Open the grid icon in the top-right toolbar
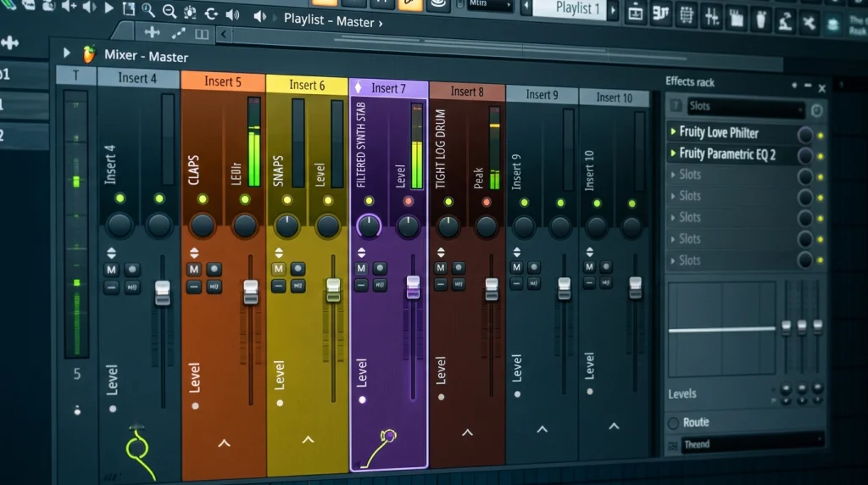Screen dimensions: 868x485 click(x=686, y=15)
